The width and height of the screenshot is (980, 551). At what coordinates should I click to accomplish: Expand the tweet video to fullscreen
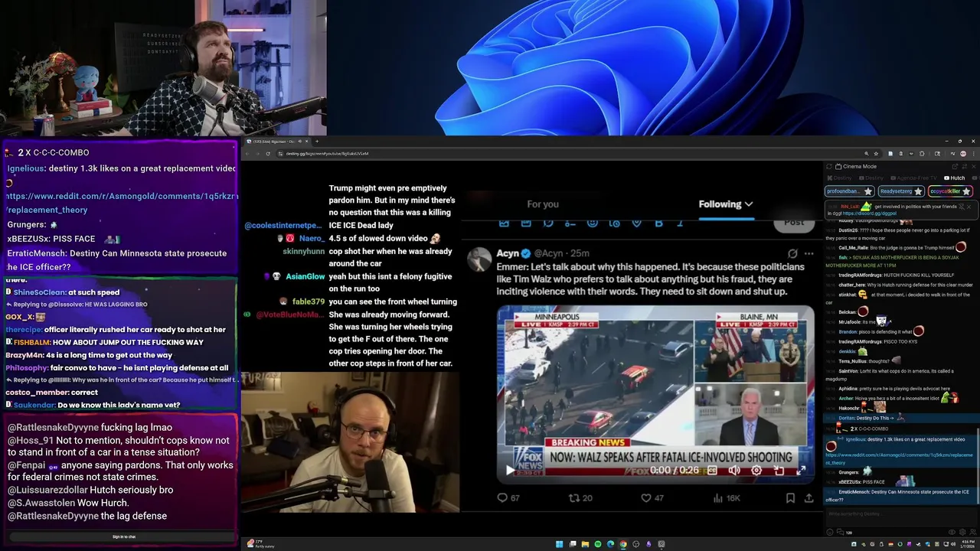tap(801, 470)
